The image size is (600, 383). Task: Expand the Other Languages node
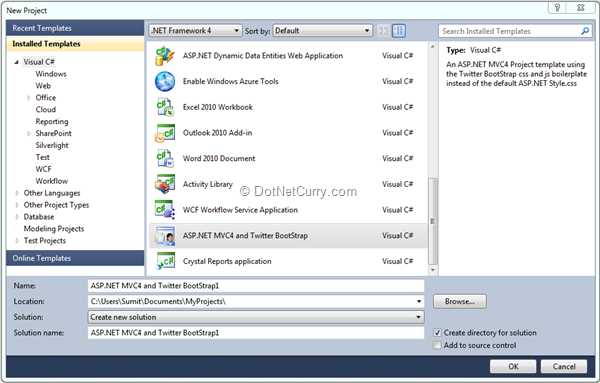pos(17,193)
